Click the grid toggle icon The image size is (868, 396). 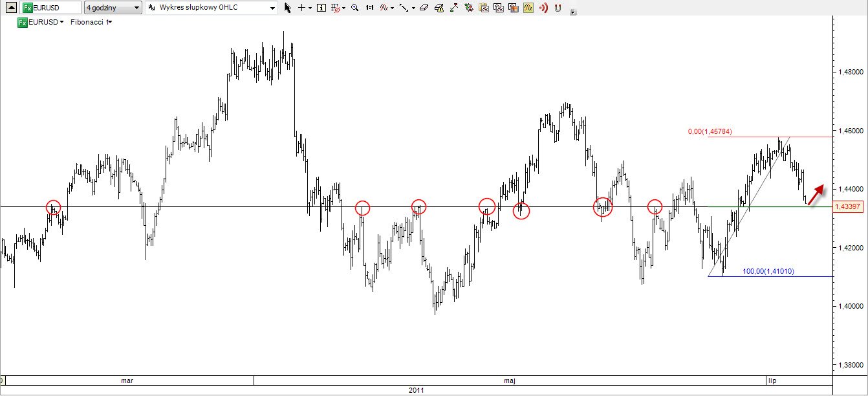(336, 8)
